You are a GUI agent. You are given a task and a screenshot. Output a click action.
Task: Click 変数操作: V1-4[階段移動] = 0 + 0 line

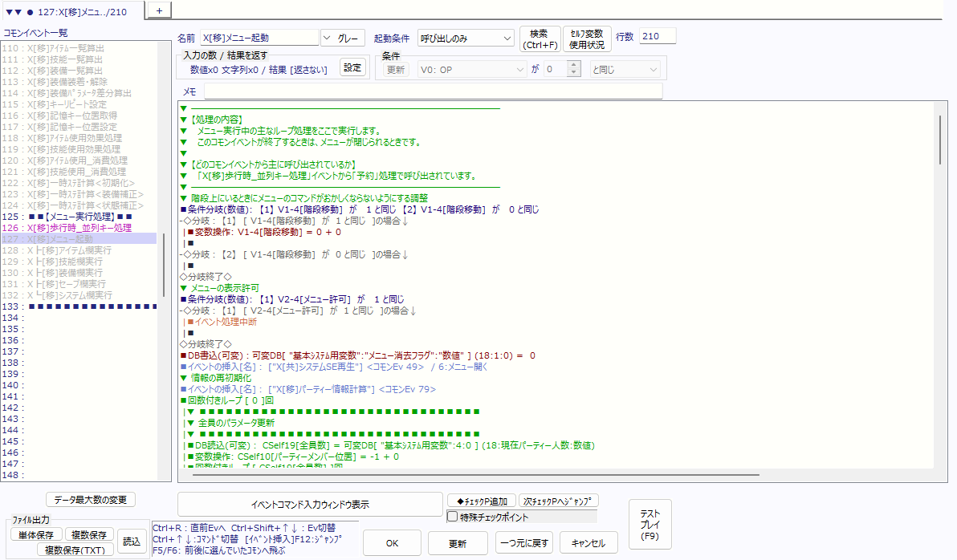tap(263, 232)
